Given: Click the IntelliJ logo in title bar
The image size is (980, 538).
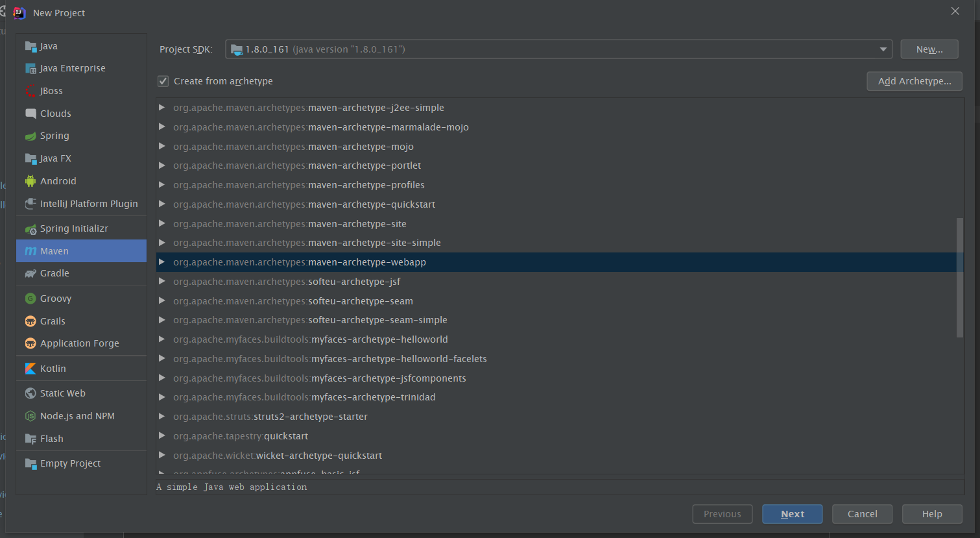Looking at the screenshot, I should point(19,13).
